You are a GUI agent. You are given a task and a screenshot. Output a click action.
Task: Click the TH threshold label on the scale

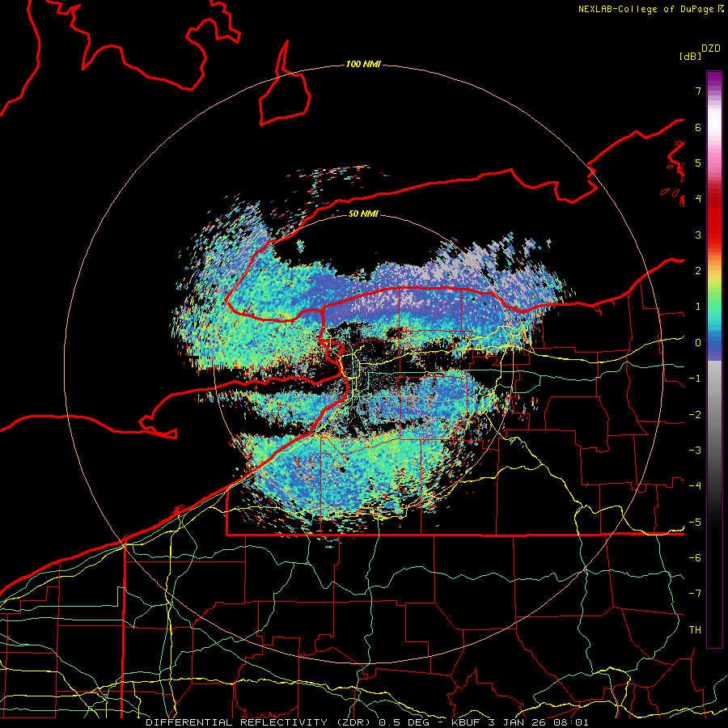tap(695, 630)
